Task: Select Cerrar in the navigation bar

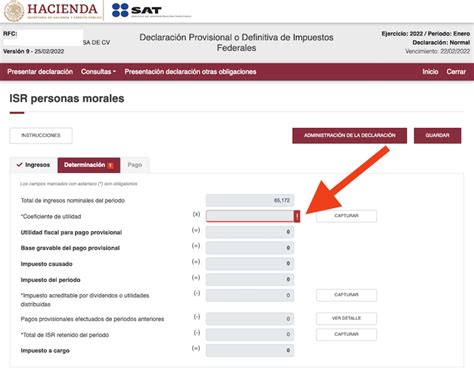Action: 456,72
